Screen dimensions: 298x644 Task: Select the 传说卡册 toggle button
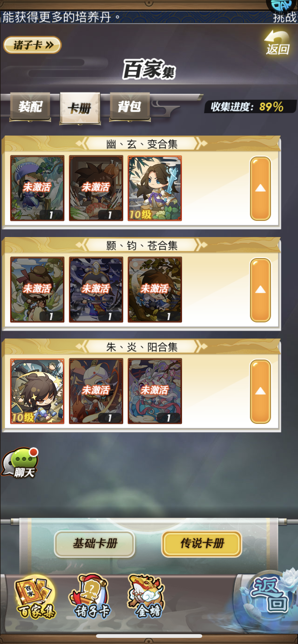pos(202,544)
